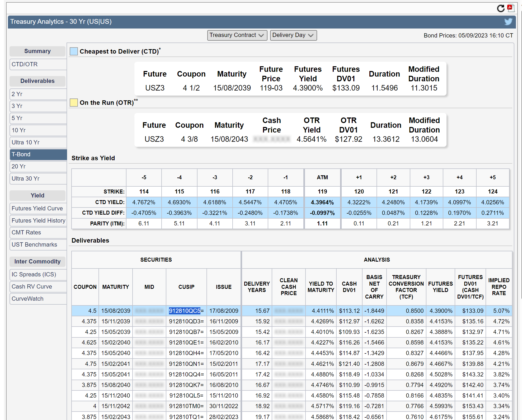The height and width of the screenshot is (420, 522).
Task: Go to CMT Rates
Action: pos(38,232)
